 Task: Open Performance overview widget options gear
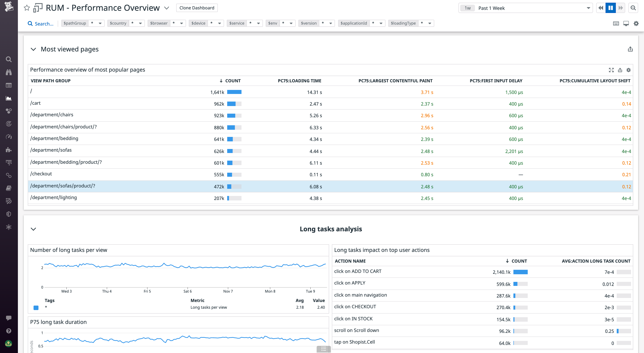pos(629,70)
